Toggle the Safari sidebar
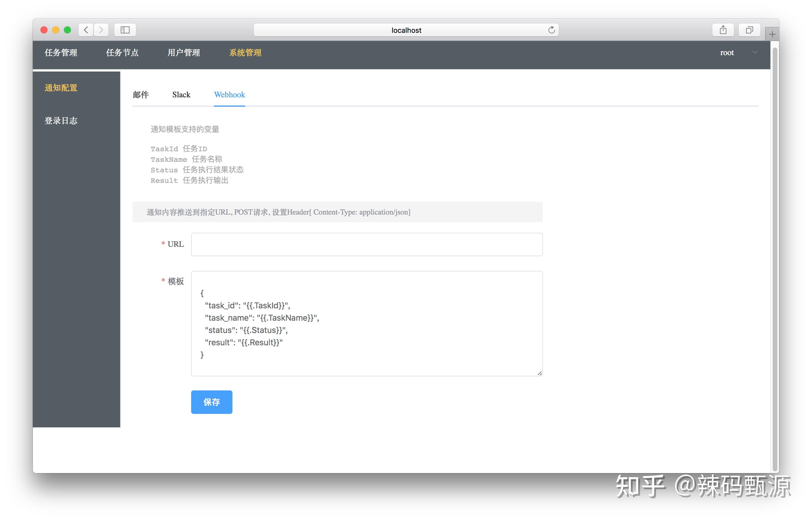812x520 pixels. point(125,30)
